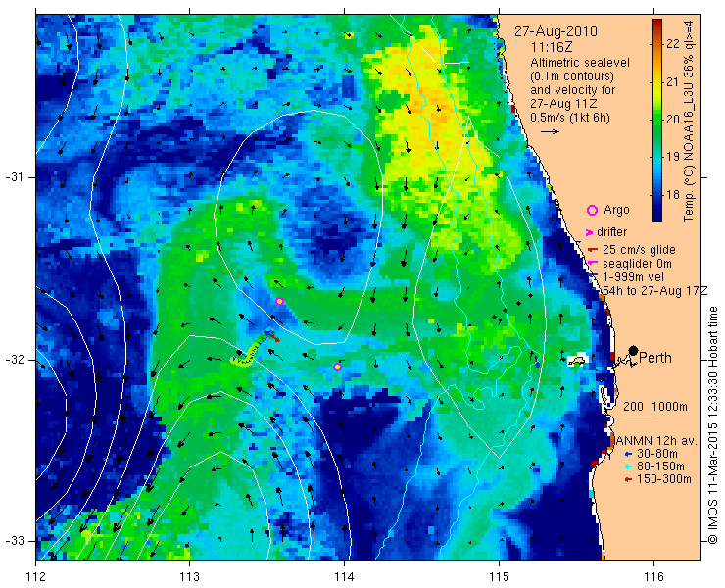Image resolution: width=725 pixels, height=588 pixels.
Task: Click the longitude axis label 114
Action: click(345, 577)
